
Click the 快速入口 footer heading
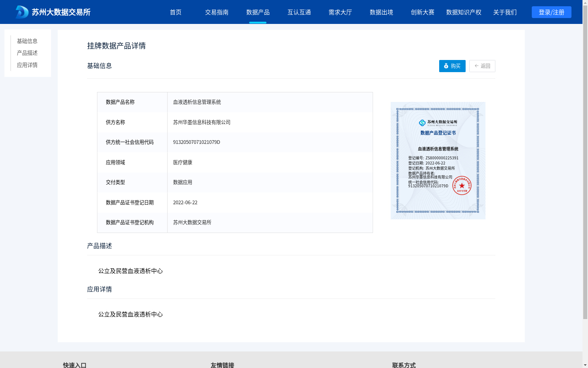coord(75,365)
